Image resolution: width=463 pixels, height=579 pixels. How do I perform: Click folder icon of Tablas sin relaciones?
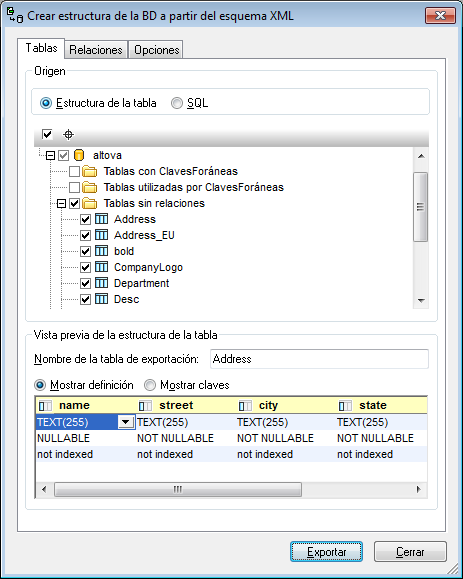click(x=90, y=203)
